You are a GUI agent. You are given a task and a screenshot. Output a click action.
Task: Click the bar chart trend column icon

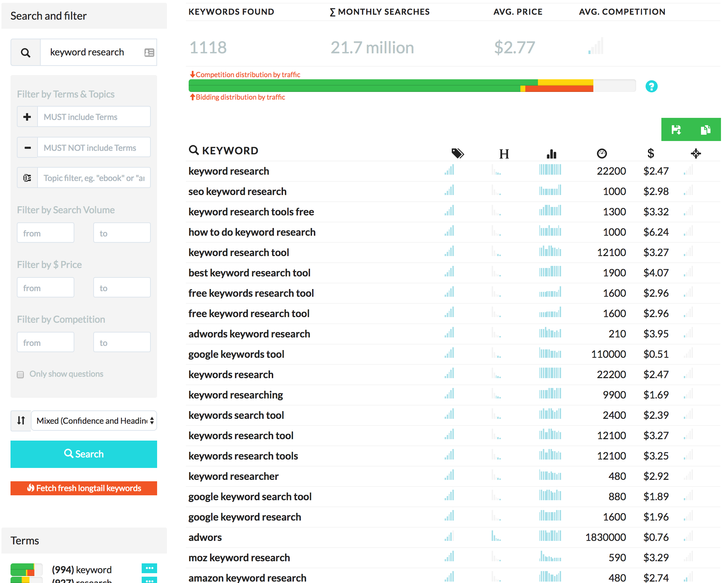551,154
